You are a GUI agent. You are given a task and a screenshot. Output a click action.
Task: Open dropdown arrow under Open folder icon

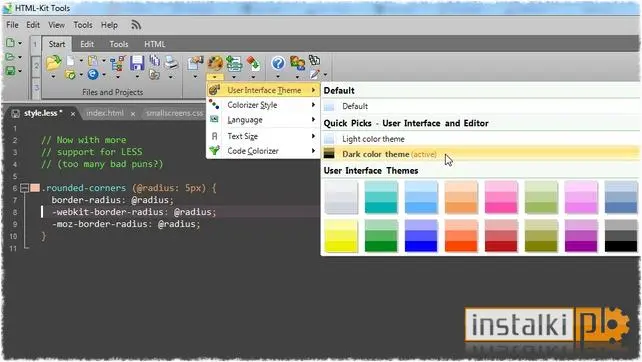click(x=53, y=76)
